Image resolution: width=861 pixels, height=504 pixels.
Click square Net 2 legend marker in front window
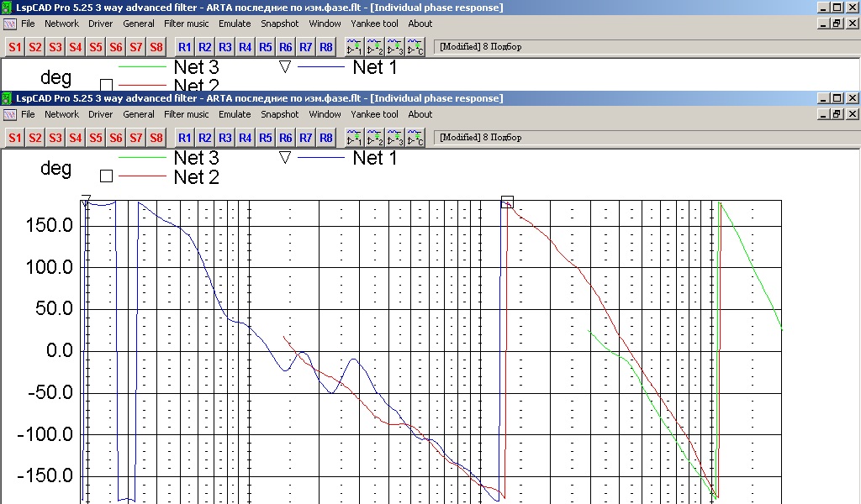(x=106, y=176)
